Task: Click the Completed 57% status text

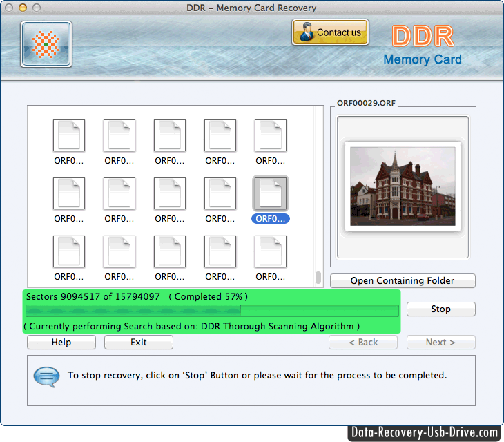Action: click(x=209, y=296)
